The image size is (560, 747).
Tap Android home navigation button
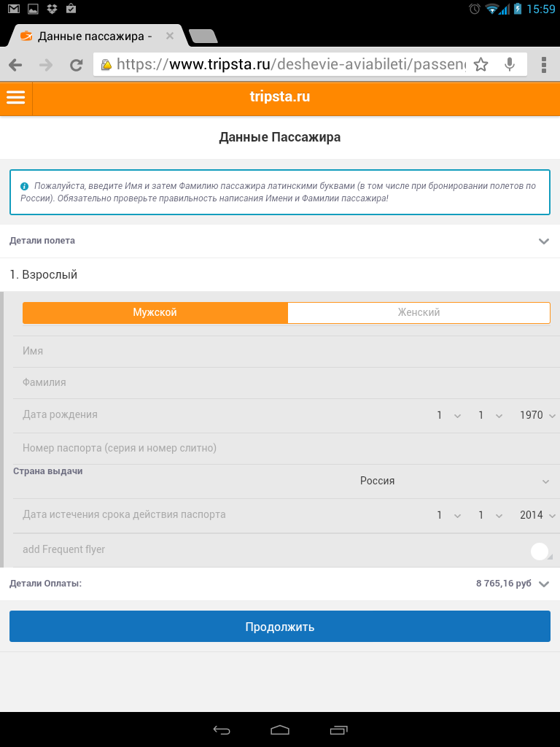280,729
